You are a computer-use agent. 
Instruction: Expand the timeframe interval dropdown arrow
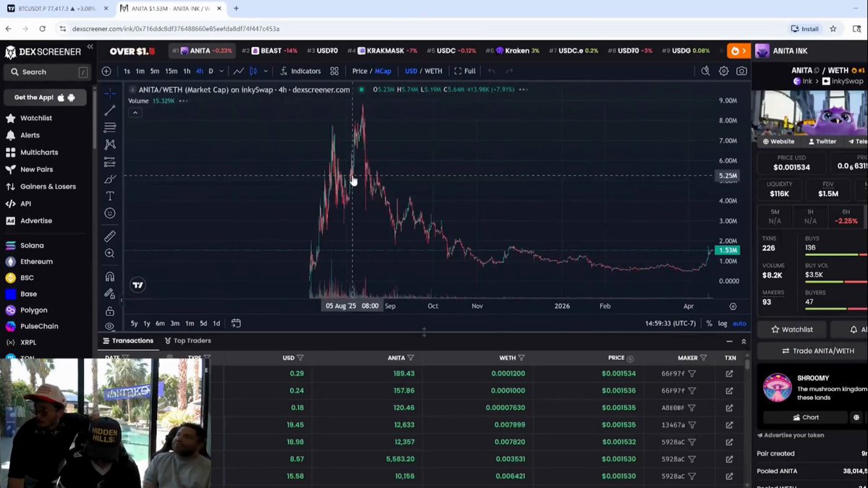click(x=221, y=71)
